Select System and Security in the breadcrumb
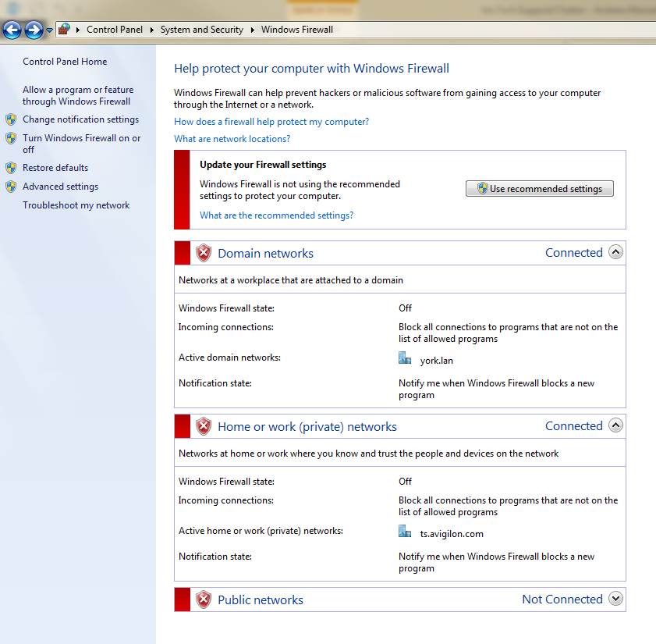Viewport: 656px width, 644px height. pos(201,29)
